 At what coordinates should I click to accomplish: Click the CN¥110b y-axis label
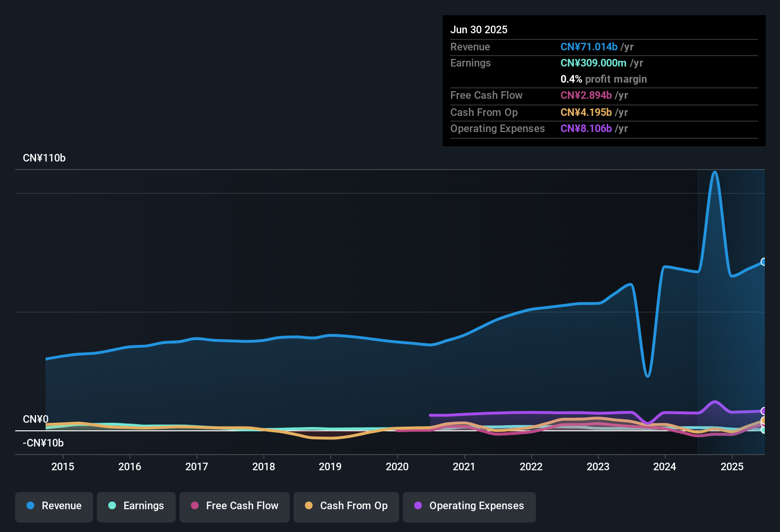[44, 158]
